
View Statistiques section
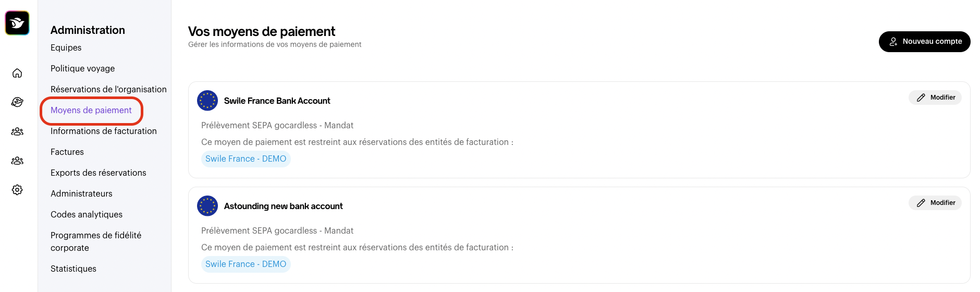pyautogui.click(x=73, y=269)
